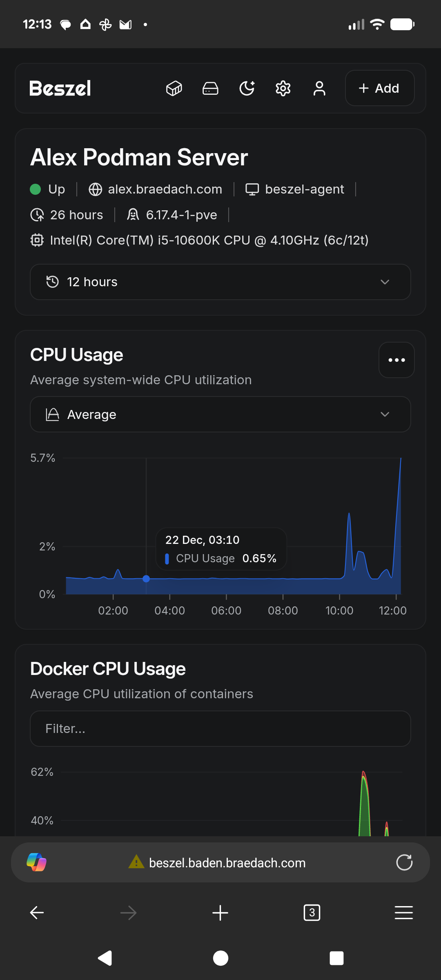The height and width of the screenshot is (980, 441).
Task: Tap the Copilot icon in address bar
Action: (x=36, y=862)
